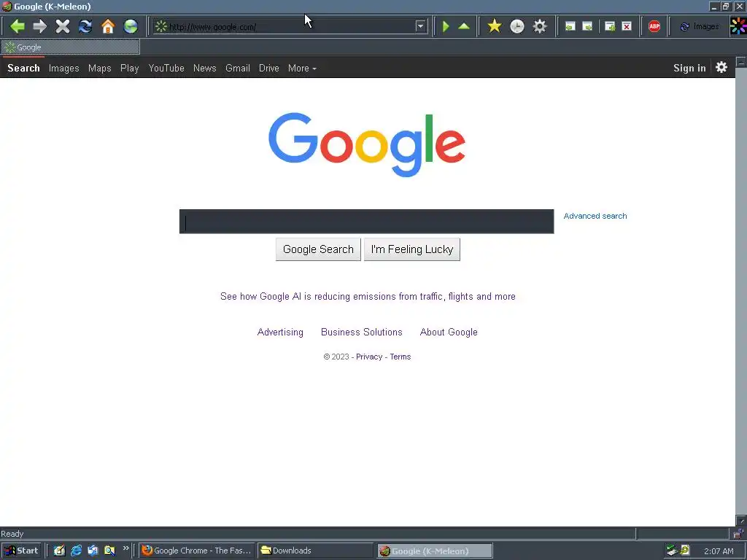747x560 pixels.
Task: Click the Google Search button
Action: [x=318, y=249]
